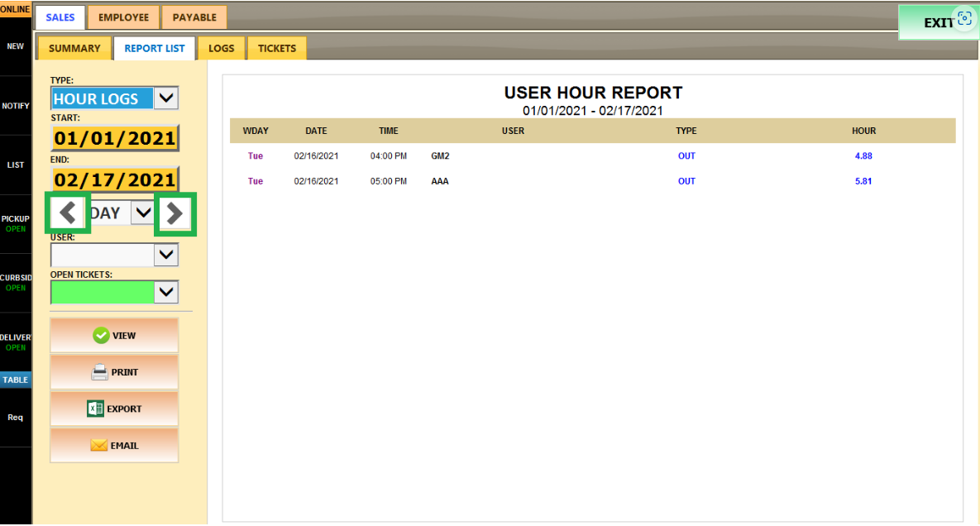
Task: Open PICKUP in the sidebar
Action: (x=16, y=223)
